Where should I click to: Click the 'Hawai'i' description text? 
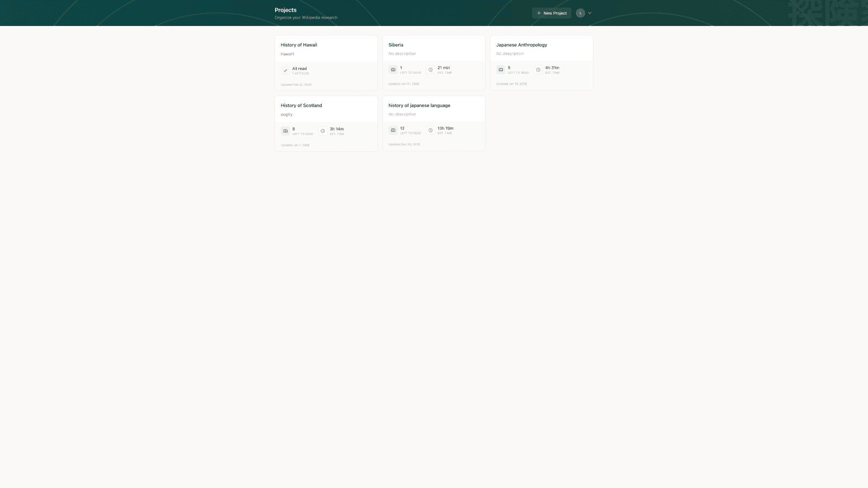pyautogui.click(x=288, y=54)
